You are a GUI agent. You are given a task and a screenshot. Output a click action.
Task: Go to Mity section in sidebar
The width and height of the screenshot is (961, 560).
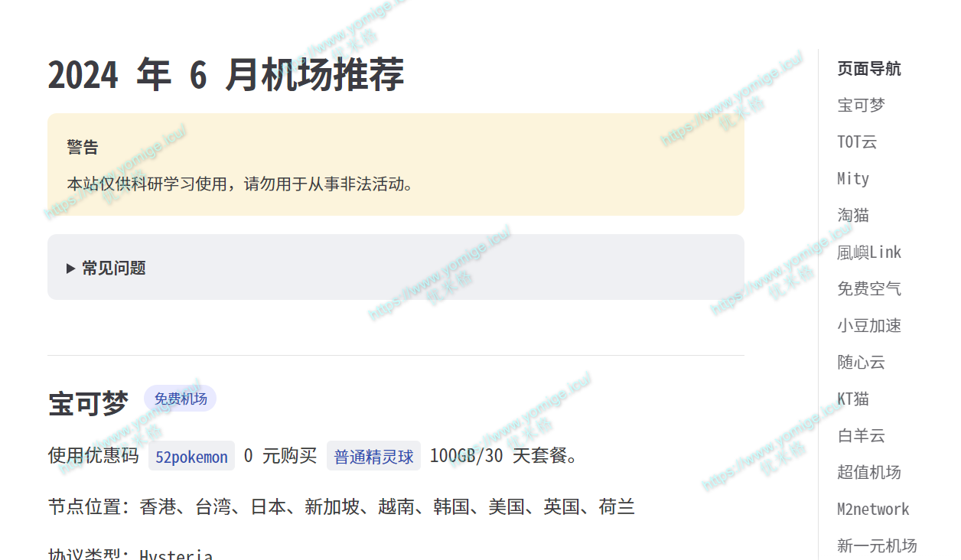[x=853, y=179]
